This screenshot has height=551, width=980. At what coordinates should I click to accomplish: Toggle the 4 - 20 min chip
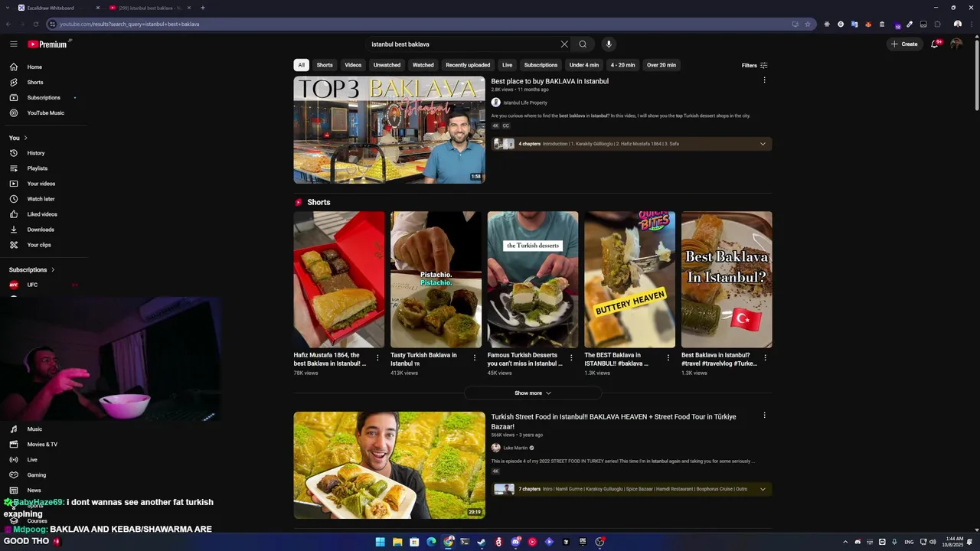click(x=622, y=65)
